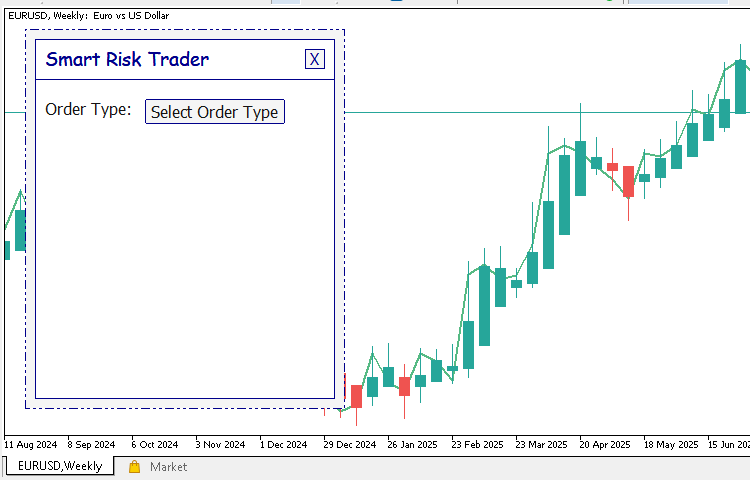This screenshot has height=480, width=750.
Task: Click the 23 Feb 2025 date label
Action: click(x=477, y=445)
